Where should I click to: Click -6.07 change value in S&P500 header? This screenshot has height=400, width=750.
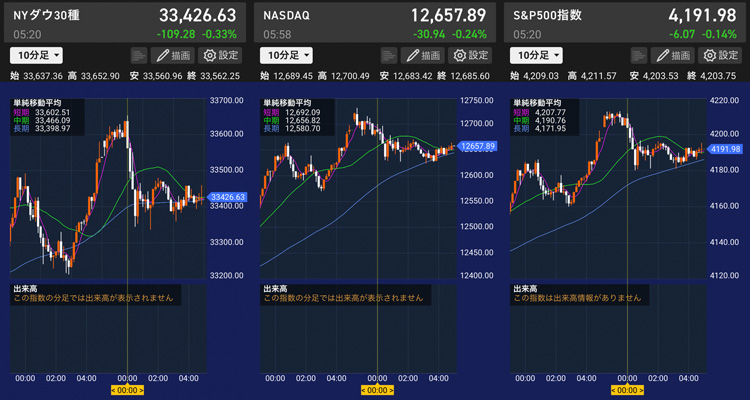coord(684,34)
